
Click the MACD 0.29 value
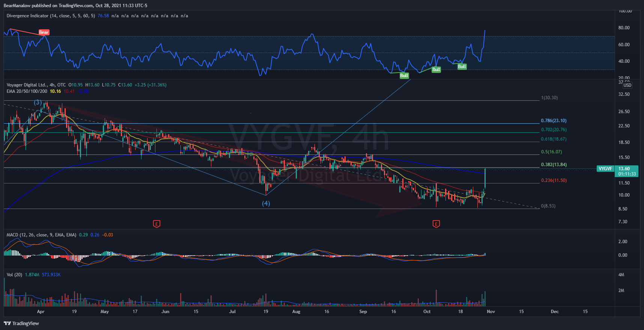[83, 235]
